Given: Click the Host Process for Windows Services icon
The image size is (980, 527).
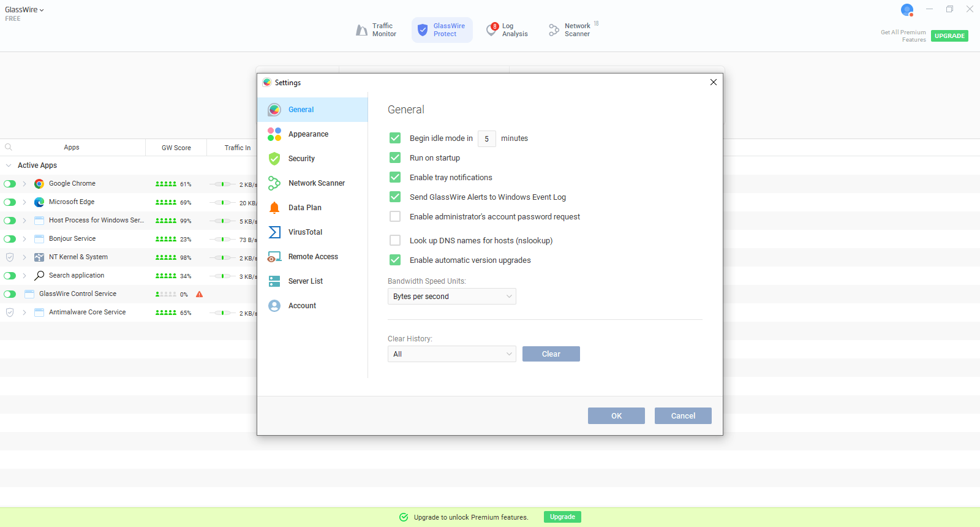Looking at the screenshot, I should 39,221.
